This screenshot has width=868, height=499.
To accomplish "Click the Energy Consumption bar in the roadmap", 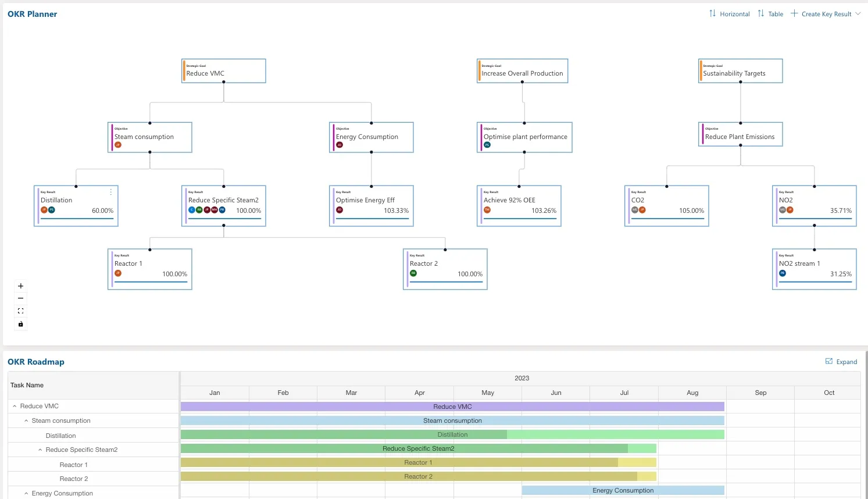I will (x=623, y=490).
